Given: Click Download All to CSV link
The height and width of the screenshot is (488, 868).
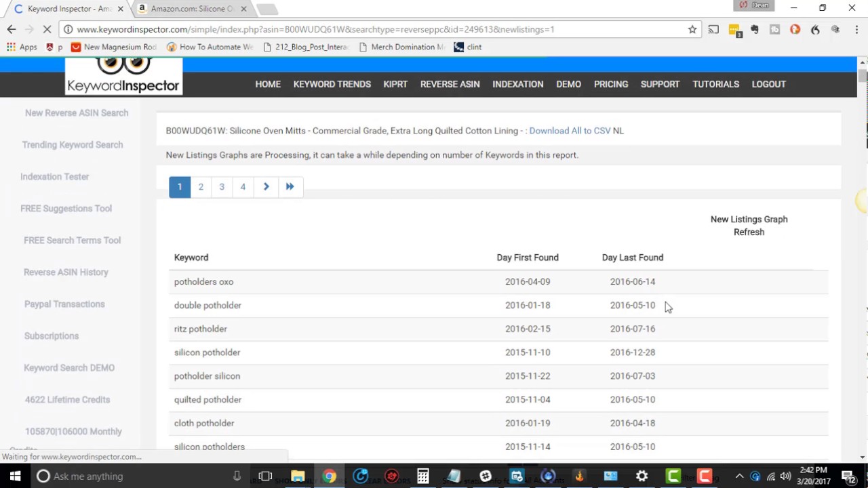Looking at the screenshot, I should (570, 131).
